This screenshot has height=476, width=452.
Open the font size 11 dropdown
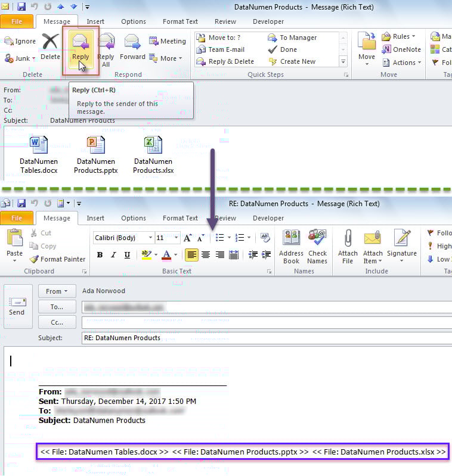coord(176,237)
